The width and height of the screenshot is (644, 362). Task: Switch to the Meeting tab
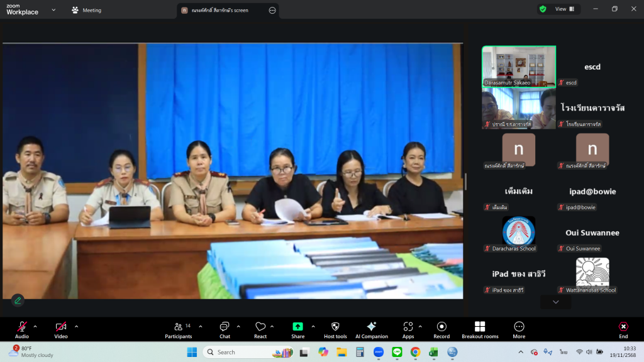pos(86,10)
